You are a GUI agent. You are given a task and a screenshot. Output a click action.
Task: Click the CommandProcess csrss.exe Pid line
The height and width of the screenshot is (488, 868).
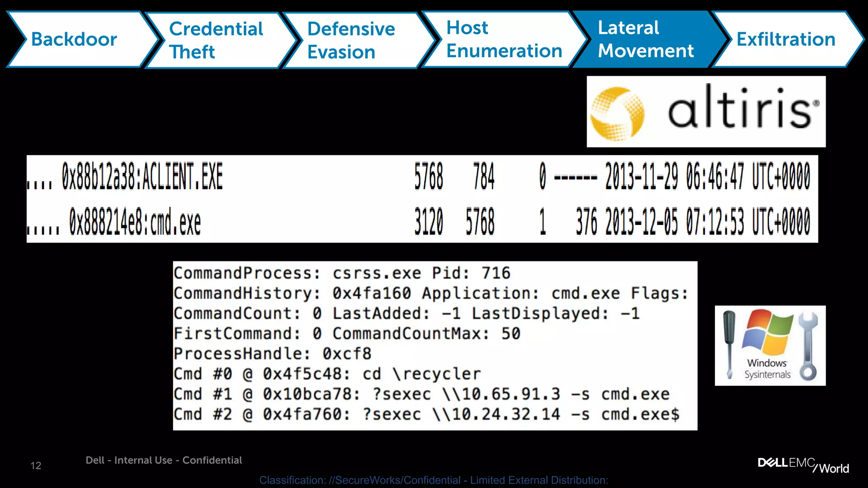click(x=342, y=273)
